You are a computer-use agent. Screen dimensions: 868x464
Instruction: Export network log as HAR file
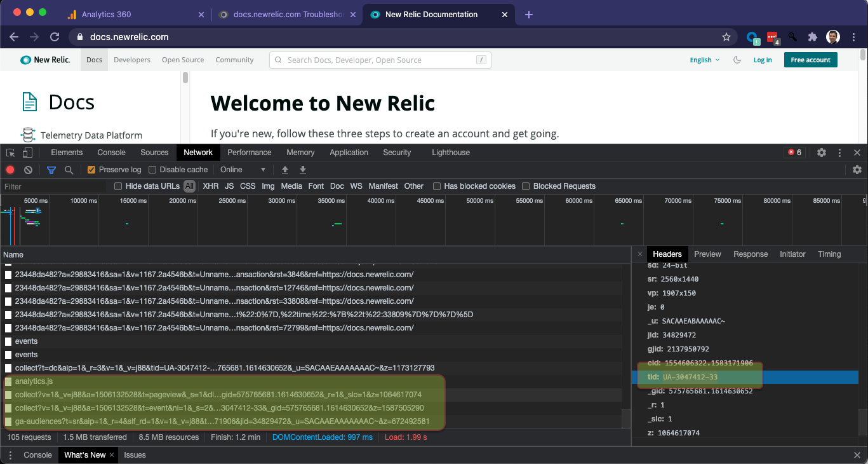coord(303,170)
